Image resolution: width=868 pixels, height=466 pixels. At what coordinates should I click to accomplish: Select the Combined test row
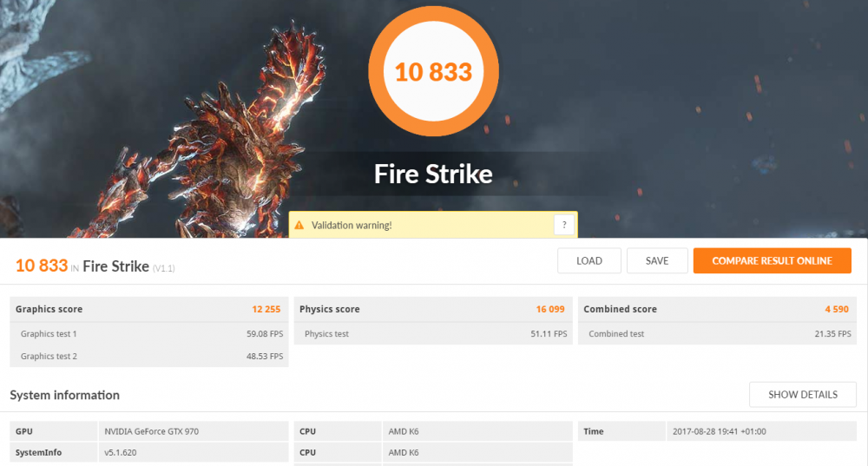pos(717,334)
